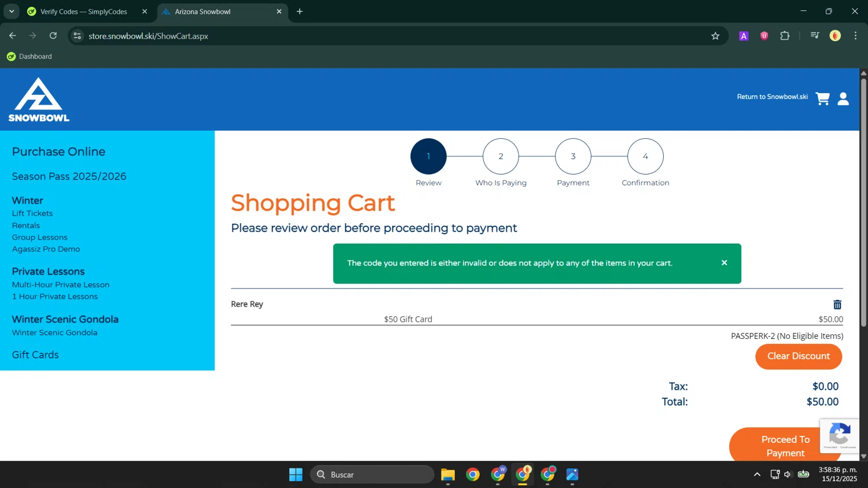Open the Dashboard bookmark
Viewport: 868px width, 488px height.
point(30,56)
